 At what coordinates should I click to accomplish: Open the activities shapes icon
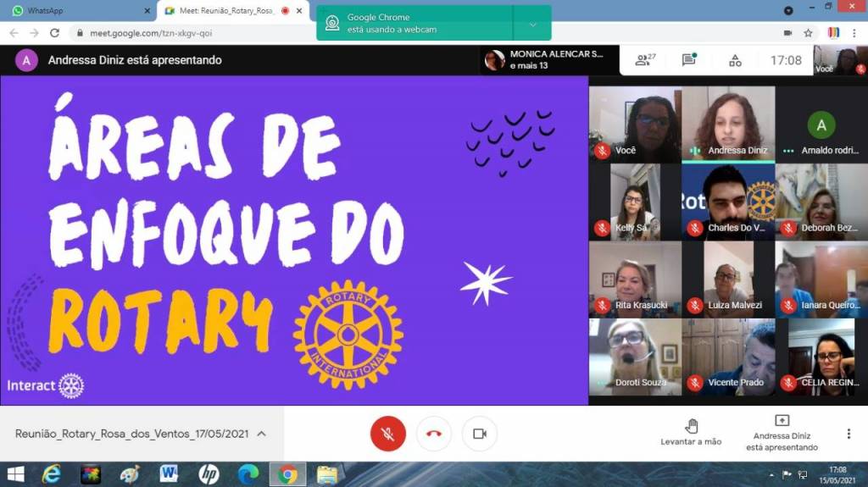click(735, 60)
